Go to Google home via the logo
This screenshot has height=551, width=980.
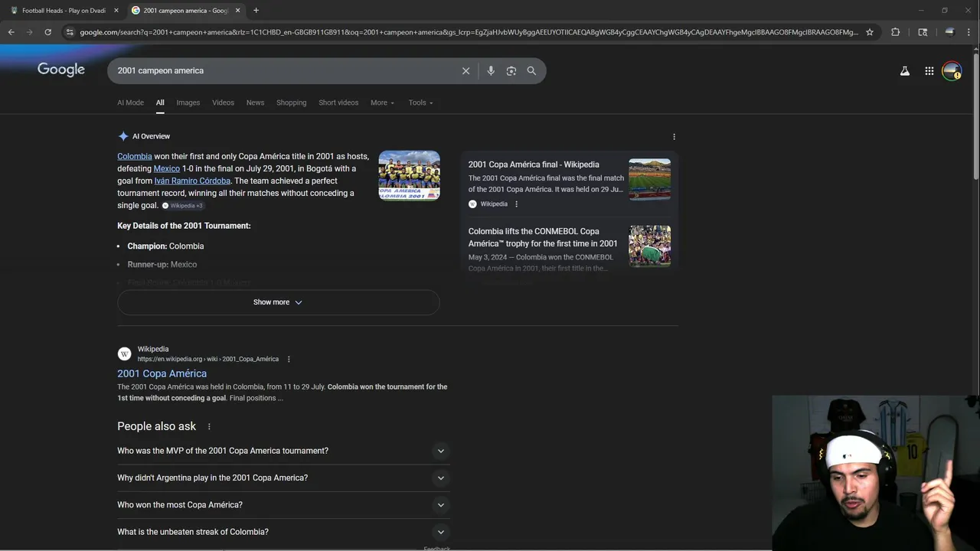61,70
